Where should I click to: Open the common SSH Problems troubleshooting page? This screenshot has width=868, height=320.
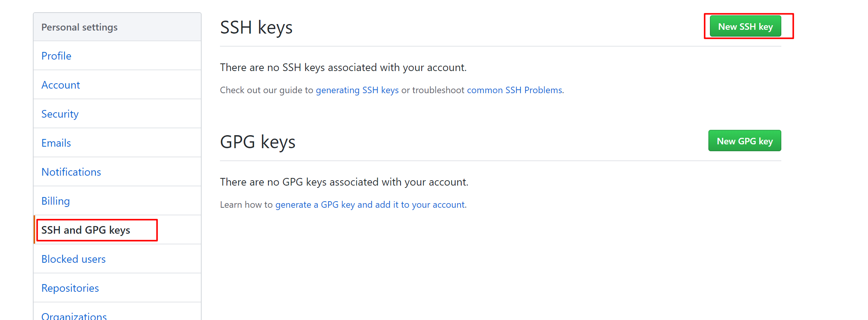pyautogui.click(x=514, y=90)
